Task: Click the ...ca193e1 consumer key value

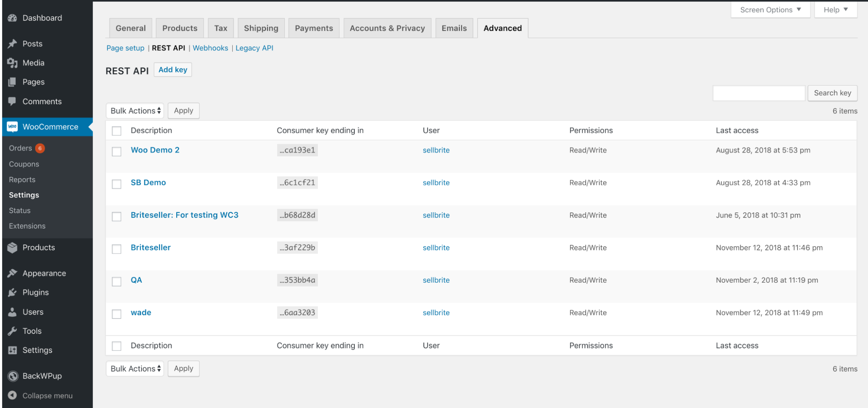Action: (297, 150)
